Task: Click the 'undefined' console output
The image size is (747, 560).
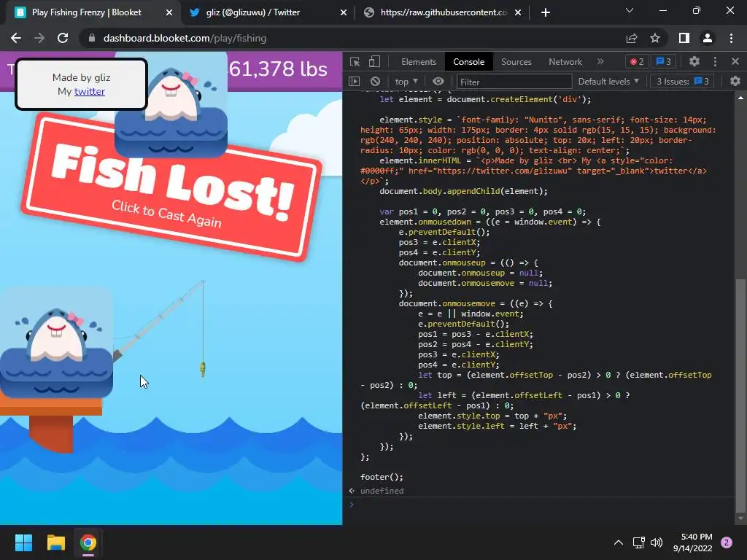Action: pyautogui.click(x=382, y=491)
